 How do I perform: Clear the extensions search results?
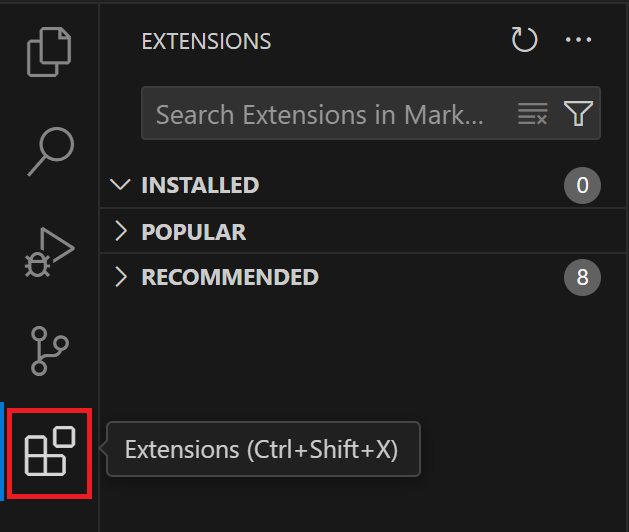point(532,114)
